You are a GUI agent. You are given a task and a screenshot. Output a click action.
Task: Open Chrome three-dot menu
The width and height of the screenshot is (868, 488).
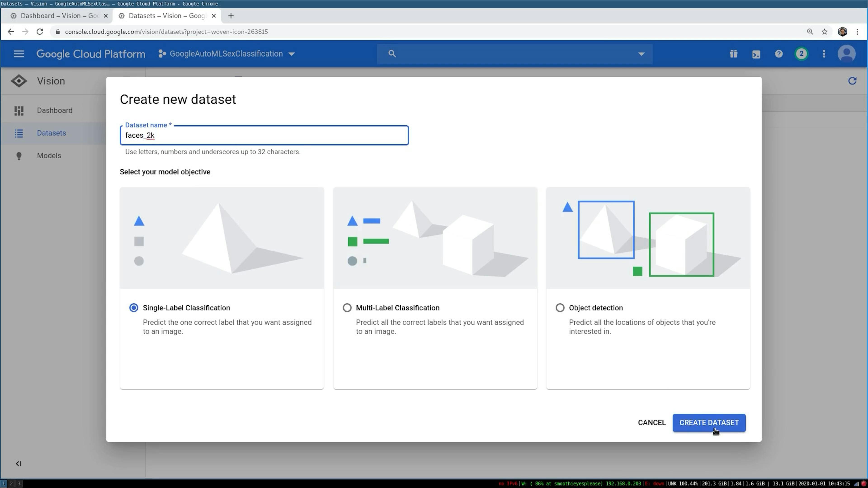tap(857, 32)
